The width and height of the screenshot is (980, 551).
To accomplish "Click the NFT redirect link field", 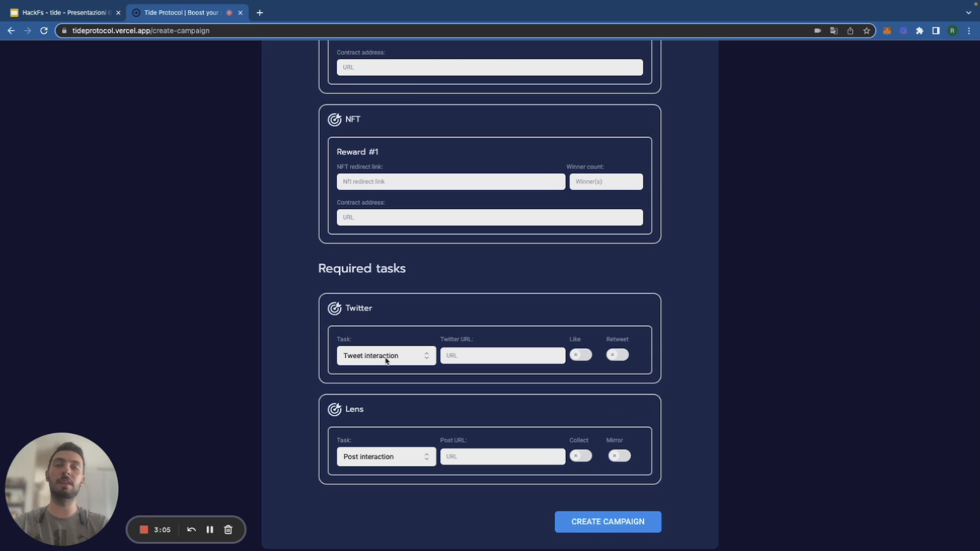I will [451, 181].
